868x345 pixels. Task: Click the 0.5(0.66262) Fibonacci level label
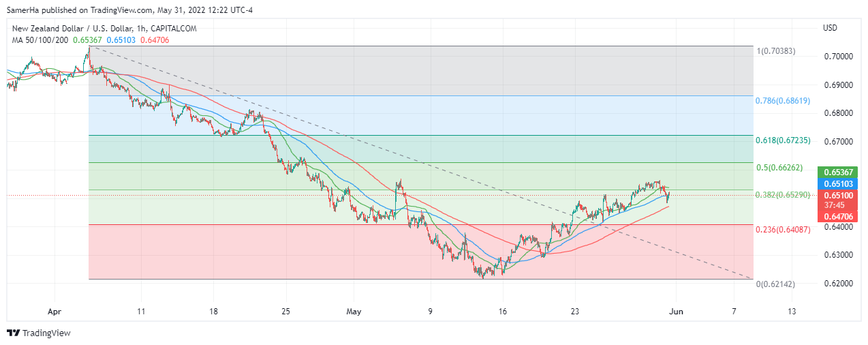pos(779,167)
